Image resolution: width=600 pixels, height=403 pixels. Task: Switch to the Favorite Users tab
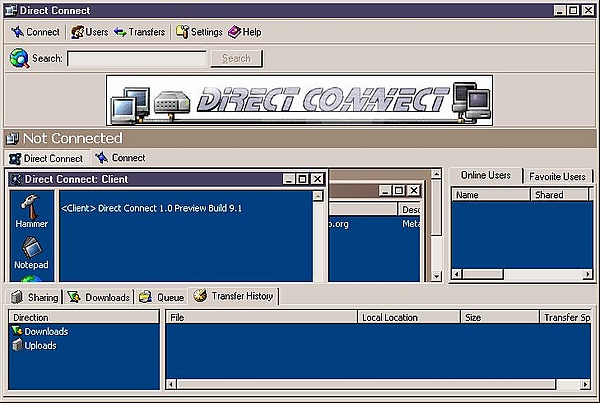point(557,176)
